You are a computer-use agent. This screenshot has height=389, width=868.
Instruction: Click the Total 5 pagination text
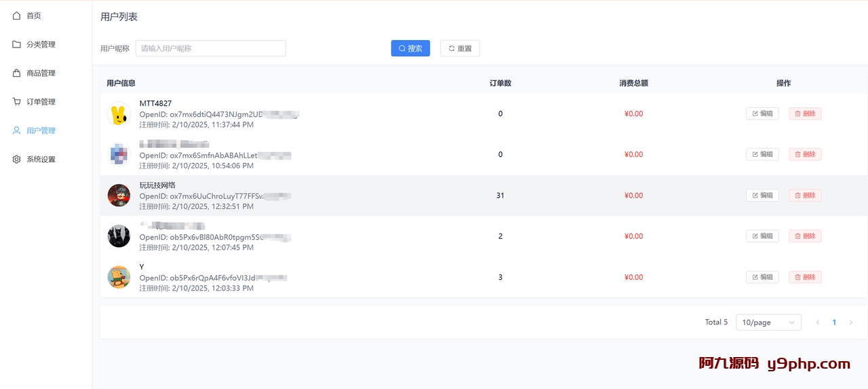click(716, 322)
